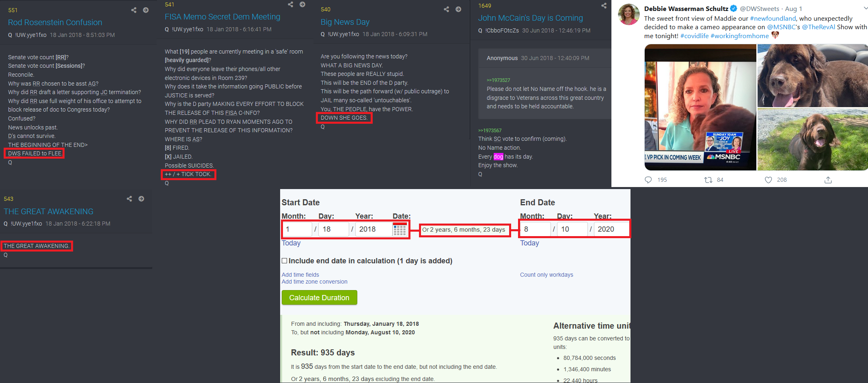This screenshot has height=383, width=868.
Task: Open post 540 with its arrow icon
Action: [458, 9]
